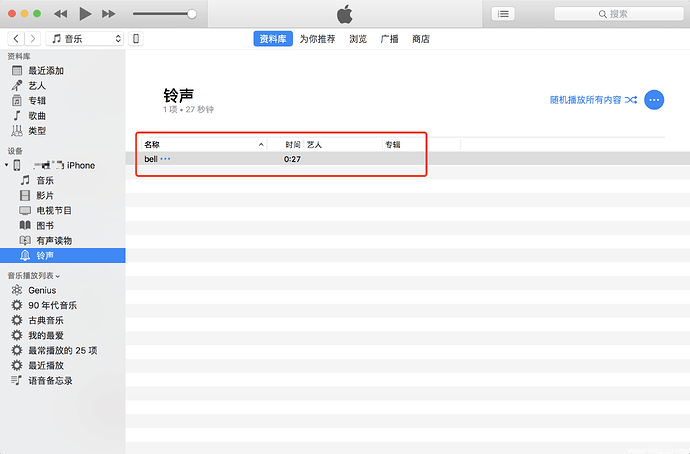Collapse the iPhone device tree triangle

6,165
